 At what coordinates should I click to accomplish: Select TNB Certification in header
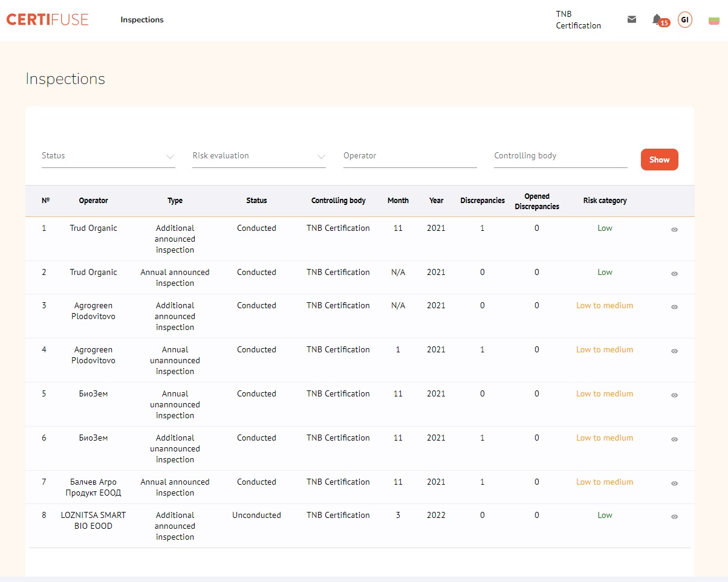(x=578, y=20)
